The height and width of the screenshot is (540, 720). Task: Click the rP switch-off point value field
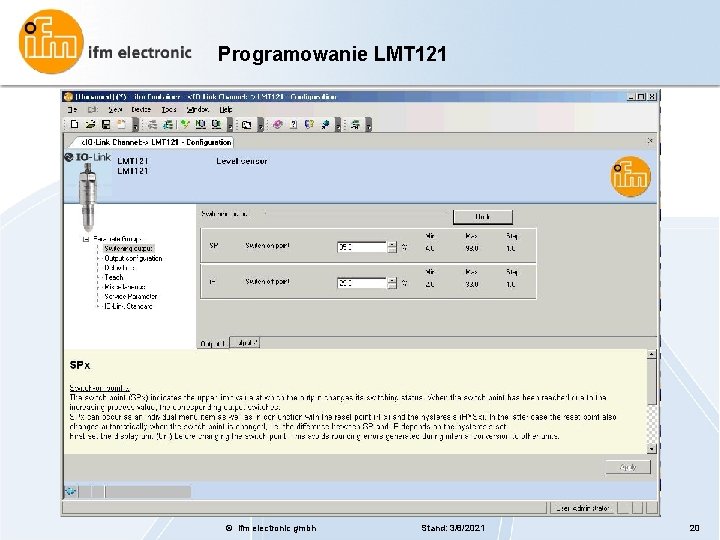click(361, 283)
